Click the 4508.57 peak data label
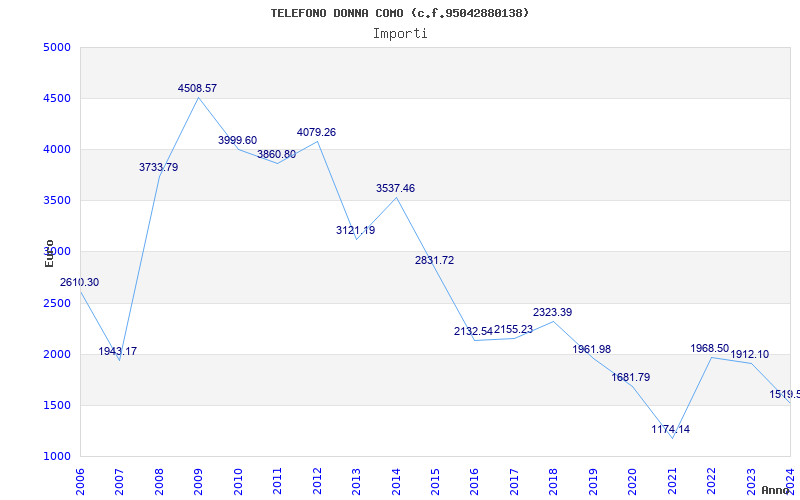The image size is (800, 500). [x=197, y=89]
